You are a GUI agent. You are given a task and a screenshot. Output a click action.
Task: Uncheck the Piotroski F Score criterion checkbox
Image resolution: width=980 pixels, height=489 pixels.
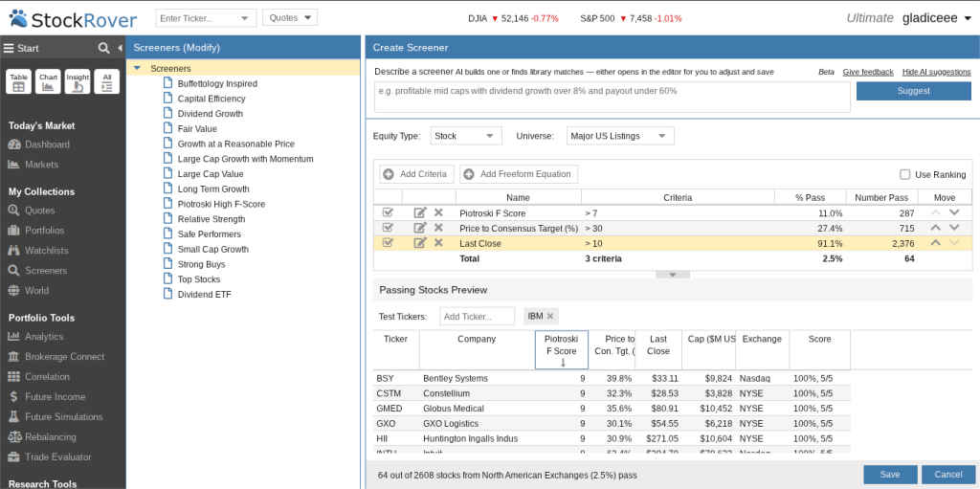tap(388, 213)
